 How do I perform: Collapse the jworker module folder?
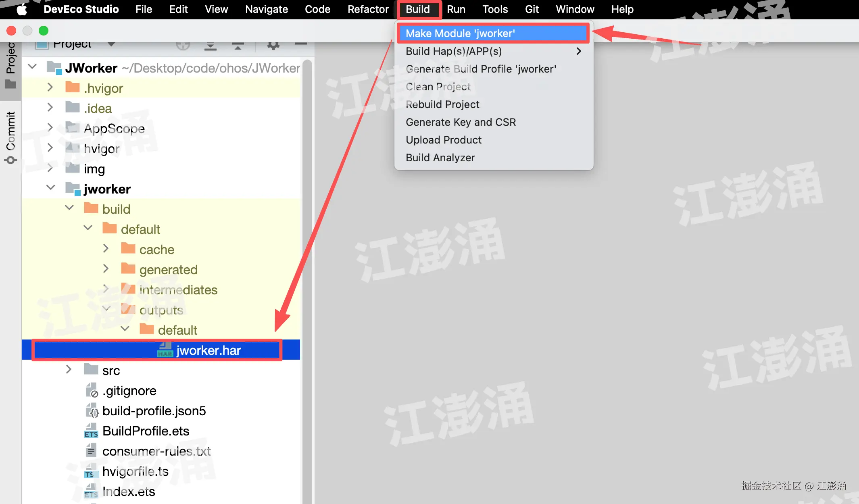(51, 188)
